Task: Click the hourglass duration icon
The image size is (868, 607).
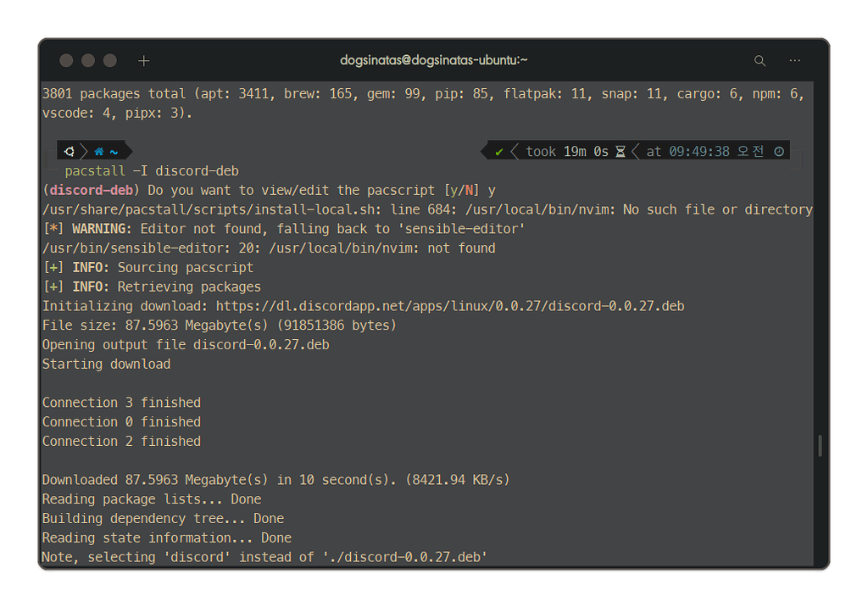Action: [620, 152]
